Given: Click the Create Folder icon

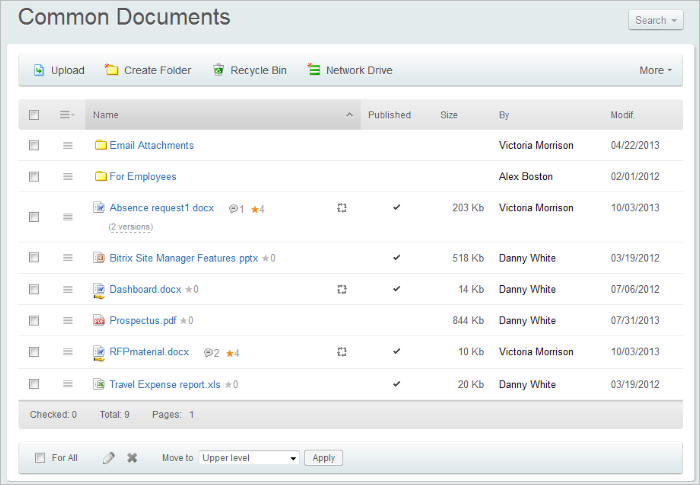Looking at the screenshot, I should 112,70.
